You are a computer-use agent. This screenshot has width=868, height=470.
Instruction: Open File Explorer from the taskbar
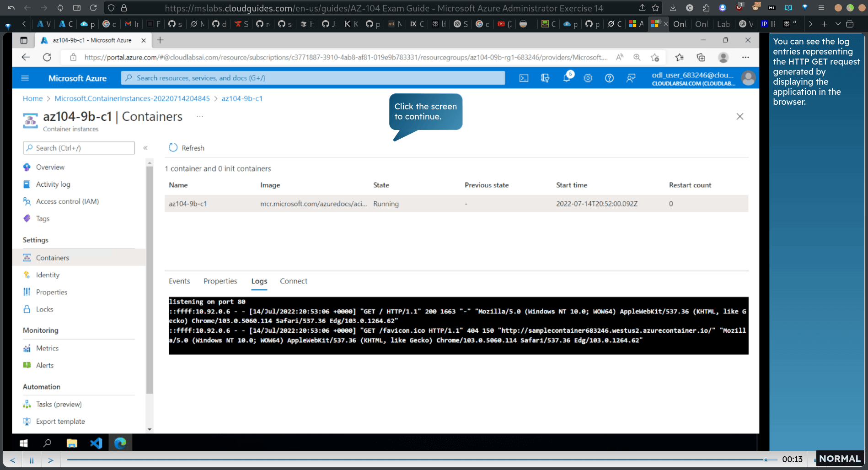coord(72,443)
